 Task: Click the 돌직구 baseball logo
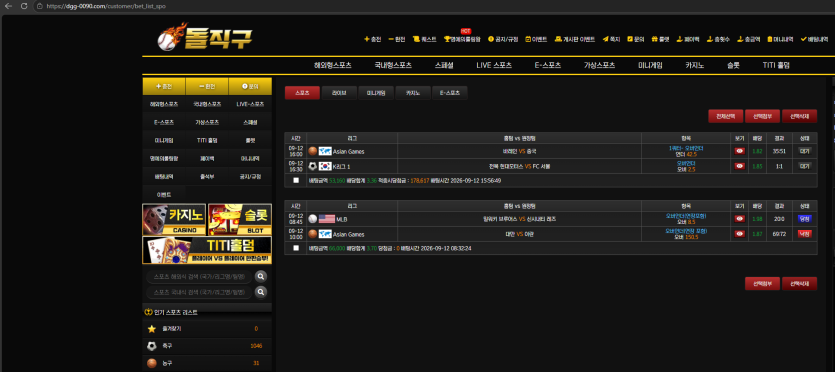pos(204,37)
